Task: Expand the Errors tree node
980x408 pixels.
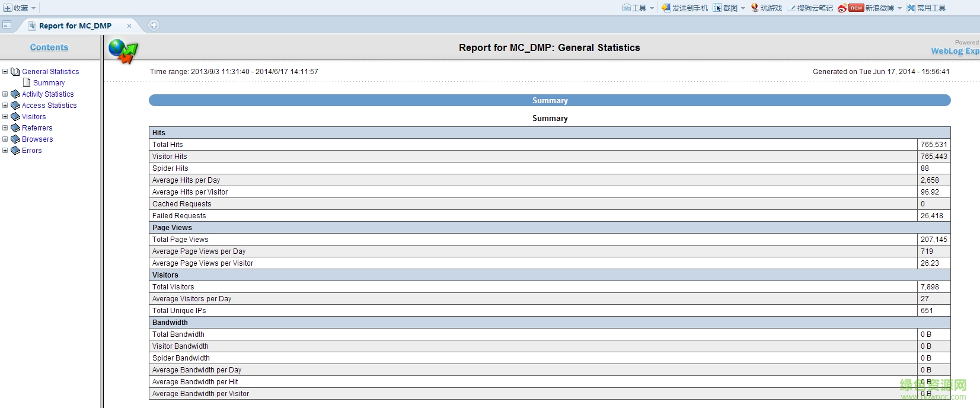Action: coord(5,150)
